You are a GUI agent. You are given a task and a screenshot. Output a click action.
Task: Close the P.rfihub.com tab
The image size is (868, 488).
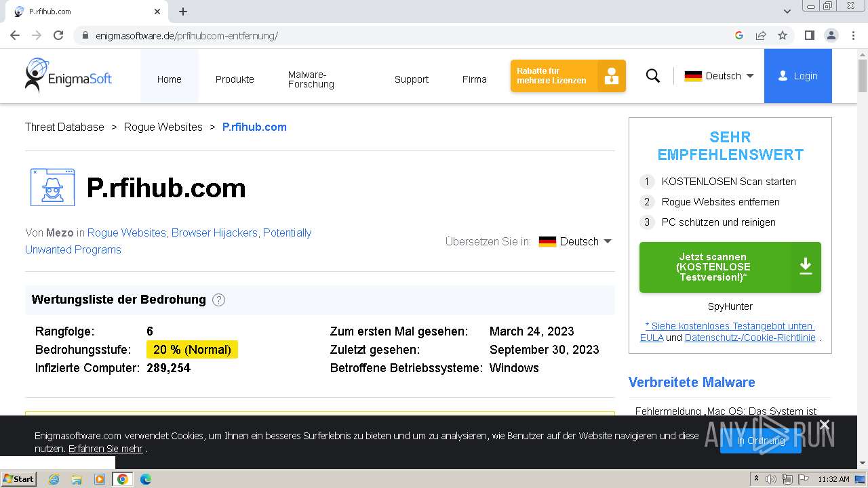tap(157, 12)
